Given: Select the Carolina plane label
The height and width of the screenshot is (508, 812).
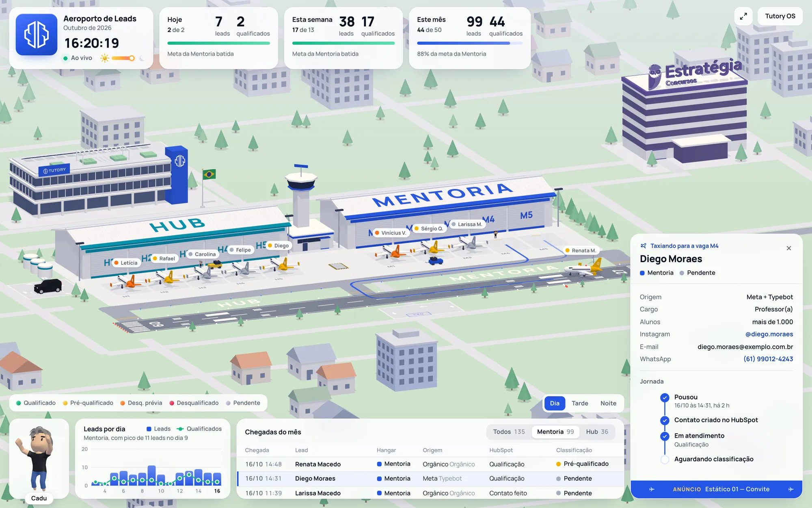Looking at the screenshot, I should pyautogui.click(x=202, y=254).
